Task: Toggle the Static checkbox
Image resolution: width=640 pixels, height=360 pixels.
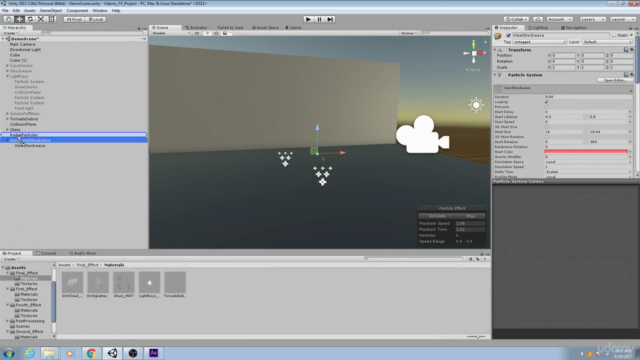Action: click(x=614, y=36)
